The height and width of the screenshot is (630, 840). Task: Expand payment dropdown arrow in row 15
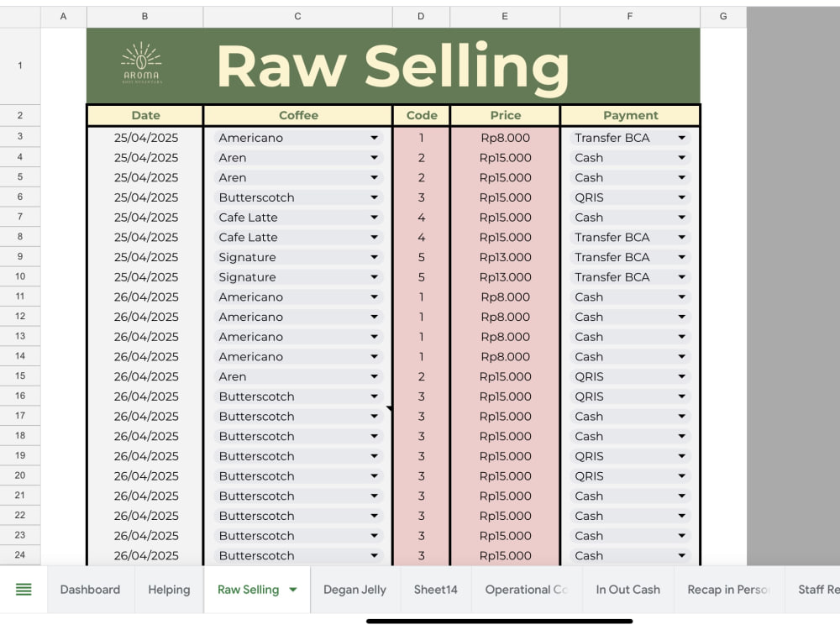681,376
